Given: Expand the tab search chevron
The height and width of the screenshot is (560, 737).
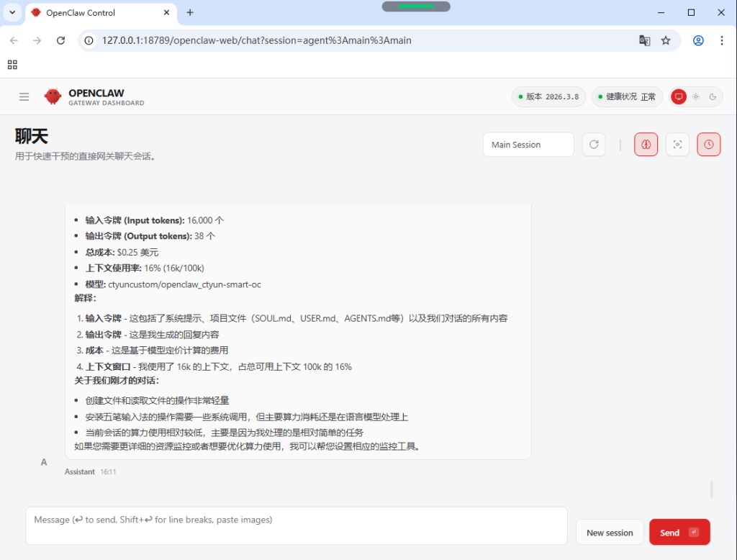Looking at the screenshot, I should (12, 12).
